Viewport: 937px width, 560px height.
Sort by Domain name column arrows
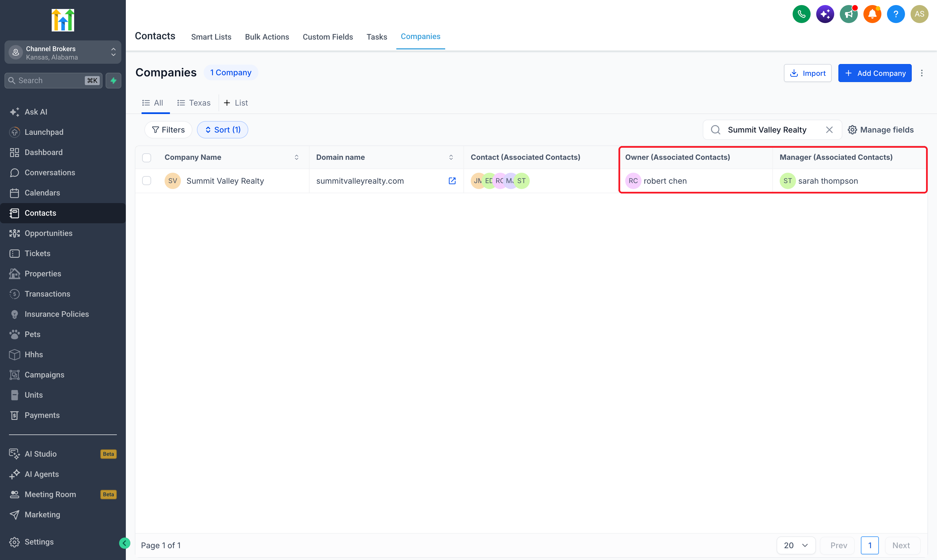[x=451, y=157]
